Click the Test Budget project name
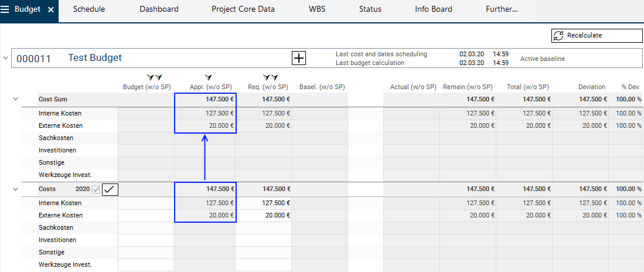This screenshot has height=272, width=644. coord(95,58)
